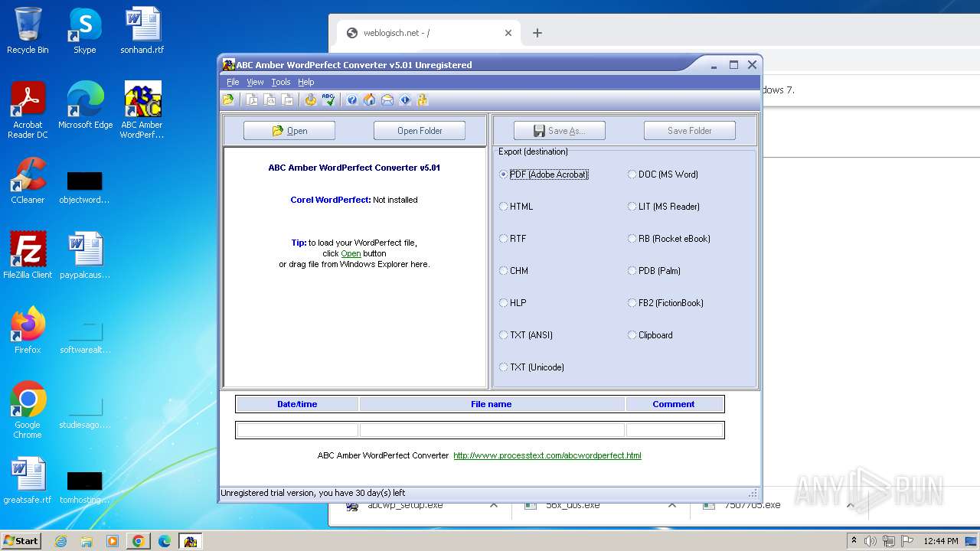Launch Skype desktop shortcut
This screenshot has height=551, width=980.
coord(84,31)
